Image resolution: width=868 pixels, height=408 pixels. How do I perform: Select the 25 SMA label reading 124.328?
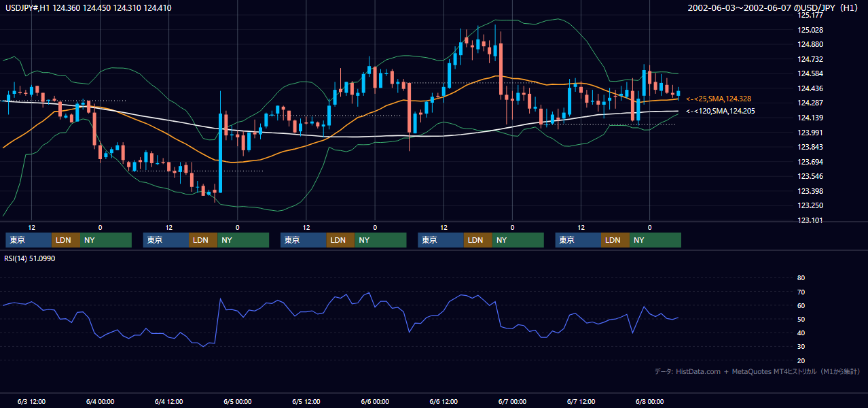[719, 99]
